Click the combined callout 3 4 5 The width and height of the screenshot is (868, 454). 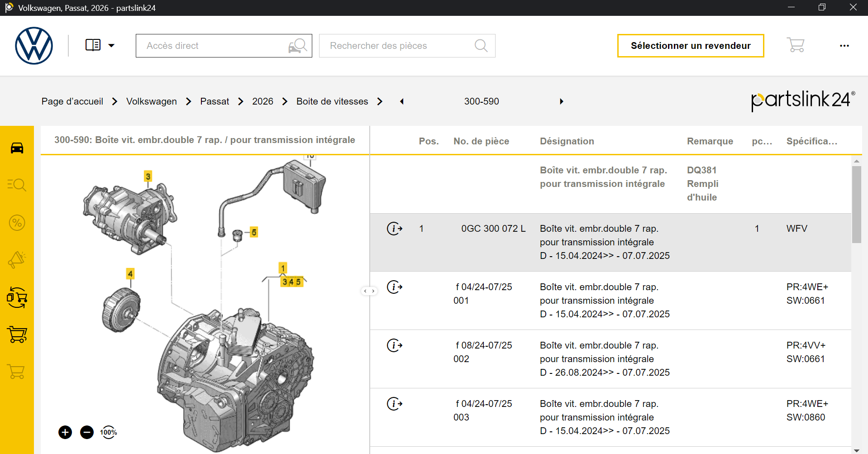(292, 282)
